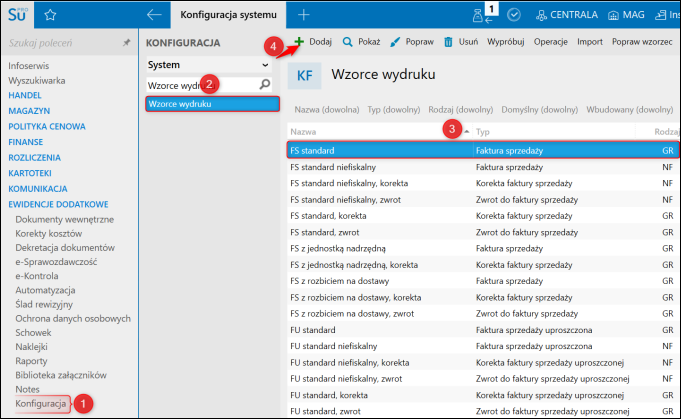Open Ochrona danych osobowych item
The height and width of the screenshot is (419, 681).
click(x=73, y=319)
